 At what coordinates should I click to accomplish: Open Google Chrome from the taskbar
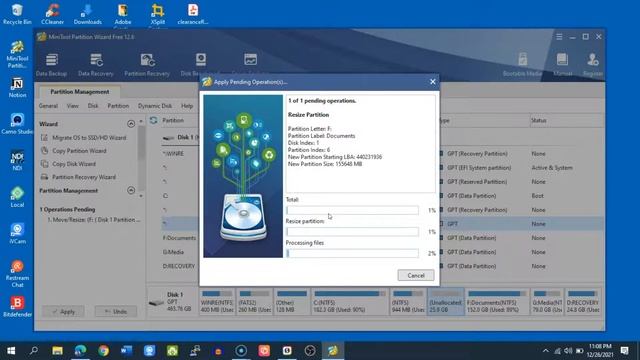103,351
